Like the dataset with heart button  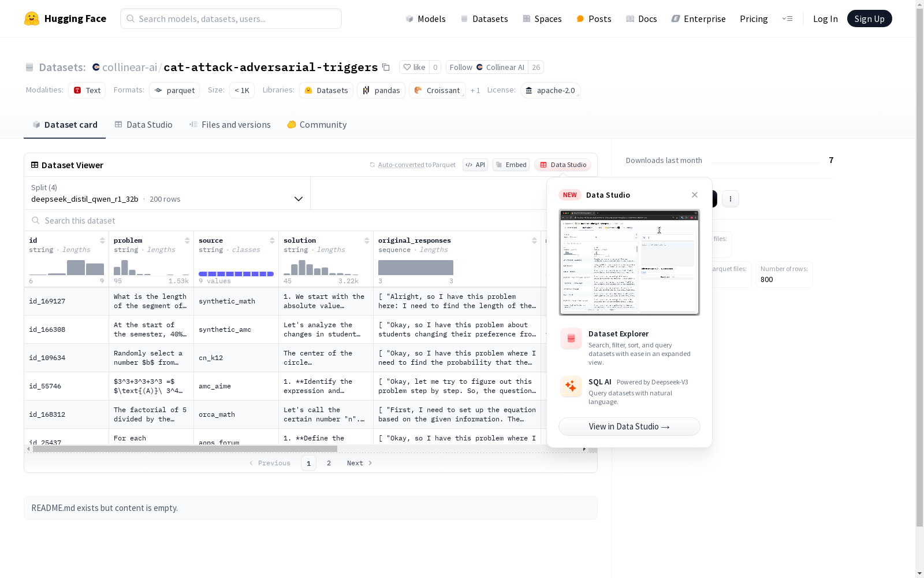pos(414,67)
